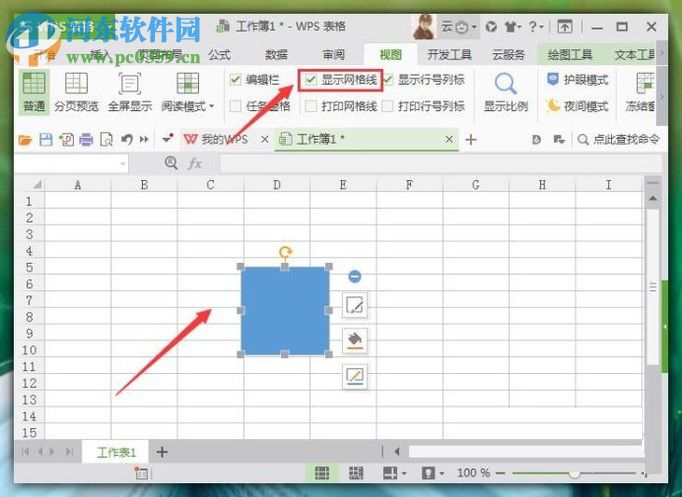Select the blue rectangle shape

(285, 311)
